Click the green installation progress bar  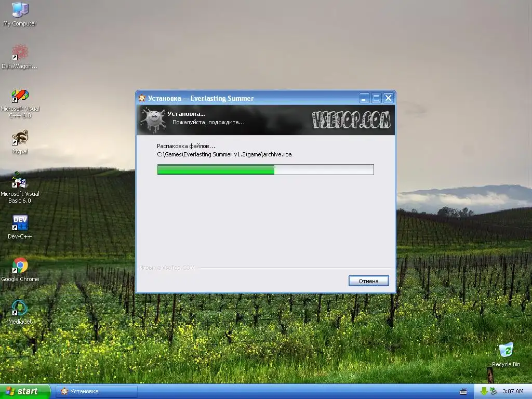pyautogui.click(x=265, y=170)
